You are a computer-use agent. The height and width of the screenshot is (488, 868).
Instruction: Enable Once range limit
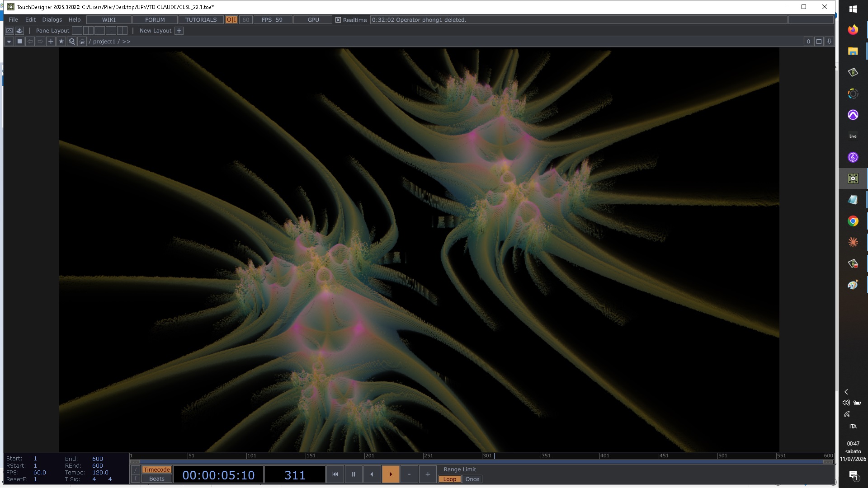472,479
